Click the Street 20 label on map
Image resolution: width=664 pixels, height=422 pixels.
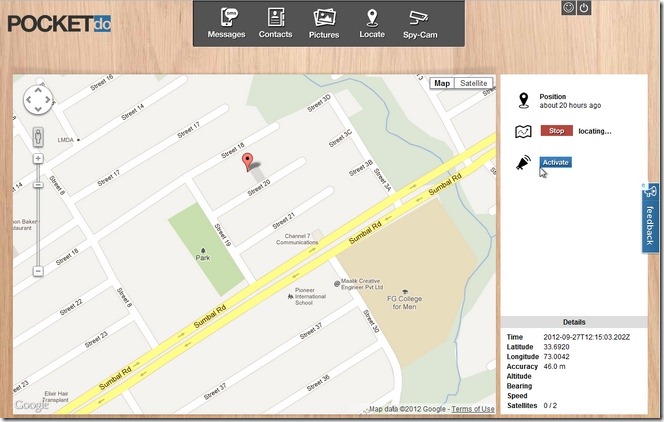[x=259, y=188]
